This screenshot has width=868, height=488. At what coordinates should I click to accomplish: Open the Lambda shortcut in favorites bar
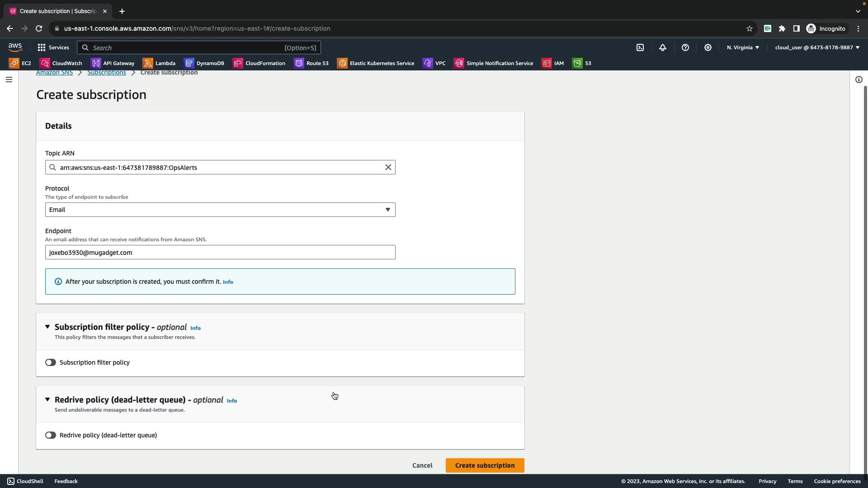click(159, 63)
